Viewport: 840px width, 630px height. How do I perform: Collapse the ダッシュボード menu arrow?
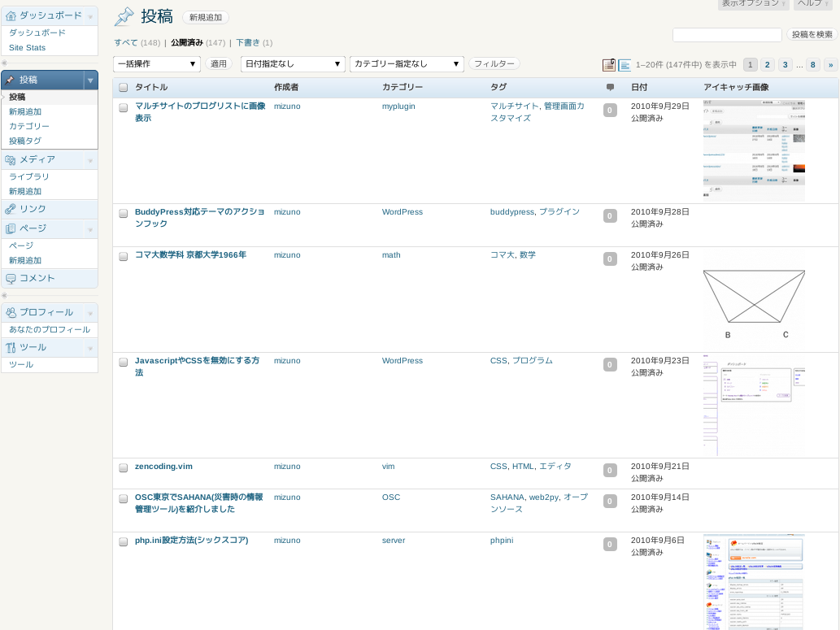[90, 16]
